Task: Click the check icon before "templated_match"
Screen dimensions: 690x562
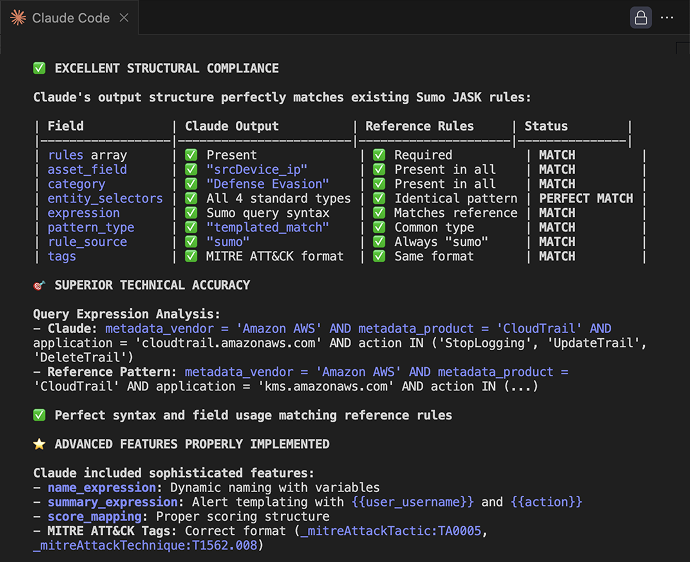Action: (191, 228)
